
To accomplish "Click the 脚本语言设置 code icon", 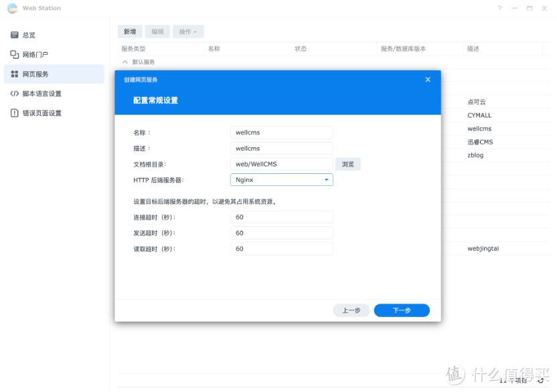I will coord(14,94).
